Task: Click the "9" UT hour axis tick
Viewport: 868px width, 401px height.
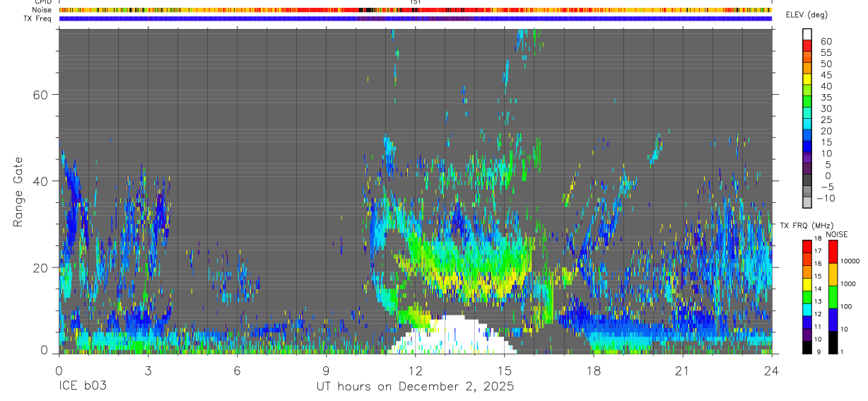Action: point(327,371)
